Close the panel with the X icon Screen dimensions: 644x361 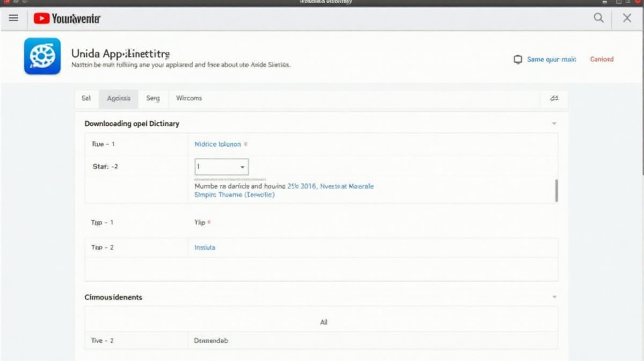(627, 18)
